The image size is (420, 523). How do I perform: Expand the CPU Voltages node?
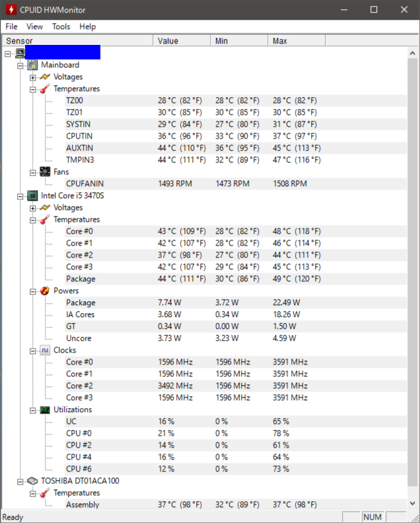pyautogui.click(x=33, y=208)
